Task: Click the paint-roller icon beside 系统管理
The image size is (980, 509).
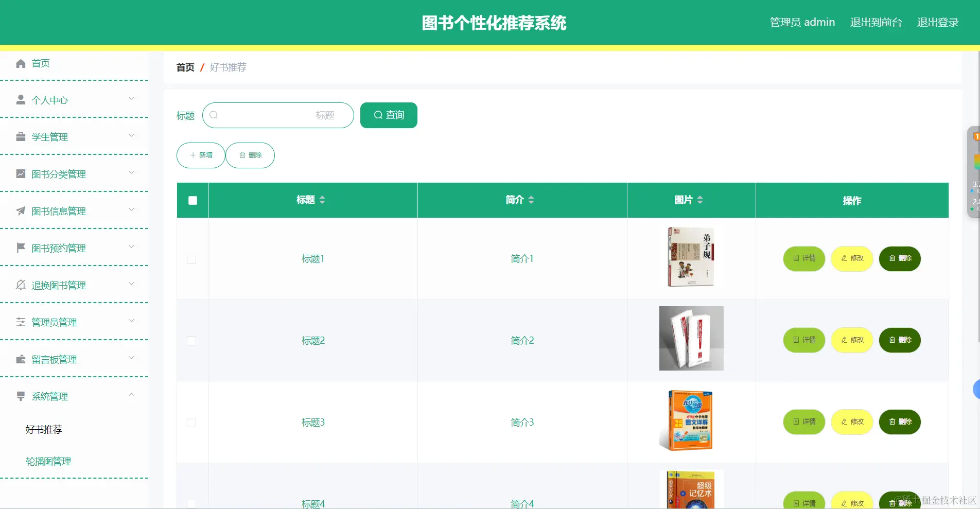Action: coord(21,396)
